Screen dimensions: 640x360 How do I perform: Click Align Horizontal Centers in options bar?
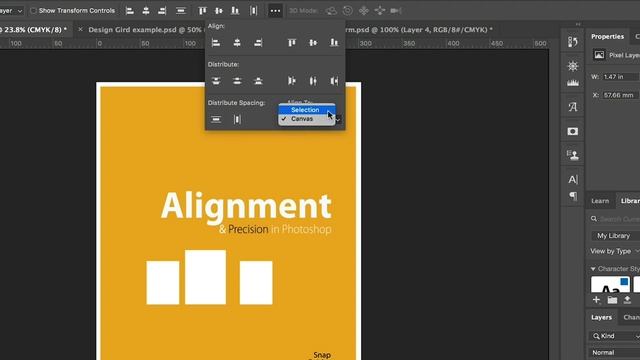(x=146, y=11)
